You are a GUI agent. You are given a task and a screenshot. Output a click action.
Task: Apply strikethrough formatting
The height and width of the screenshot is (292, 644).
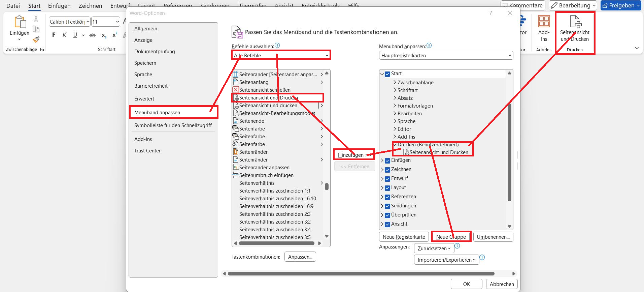[93, 35]
